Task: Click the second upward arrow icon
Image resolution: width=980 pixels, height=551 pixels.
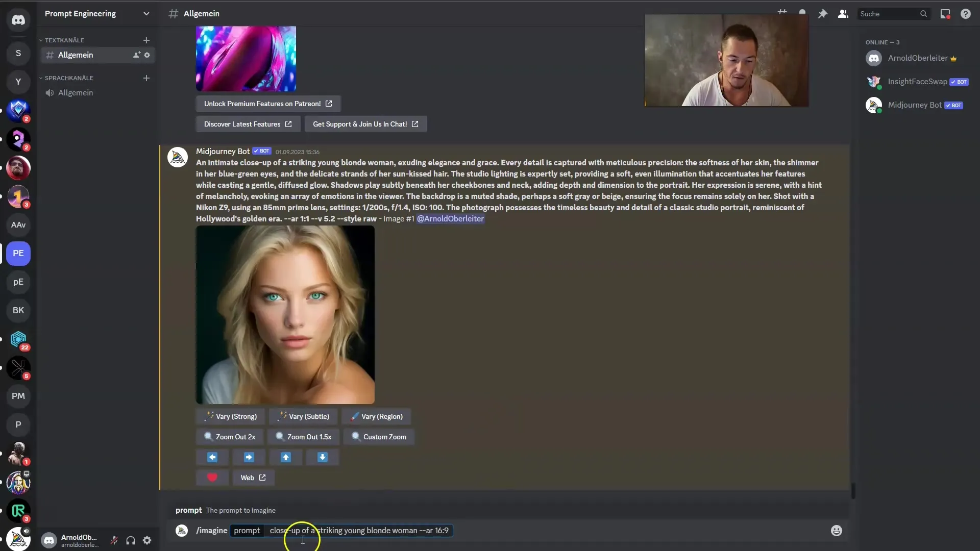Action: (x=285, y=457)
